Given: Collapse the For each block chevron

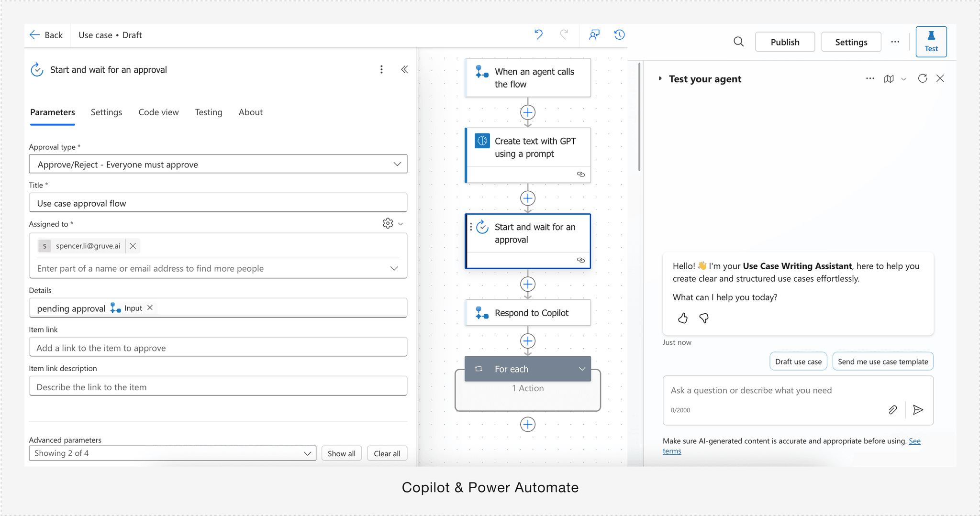Looking at the screenshot, I should [x=582, y=369].
